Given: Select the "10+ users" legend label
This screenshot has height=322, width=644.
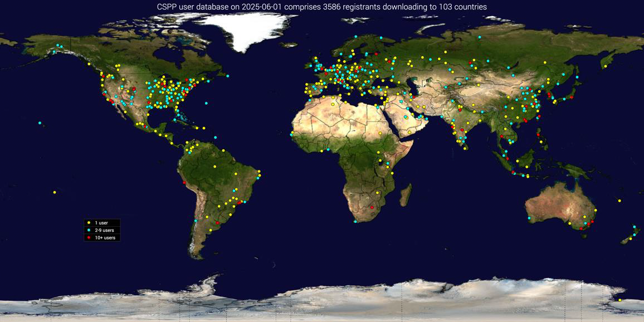Looking at the screenshot, I should click(x=105, y=238).
